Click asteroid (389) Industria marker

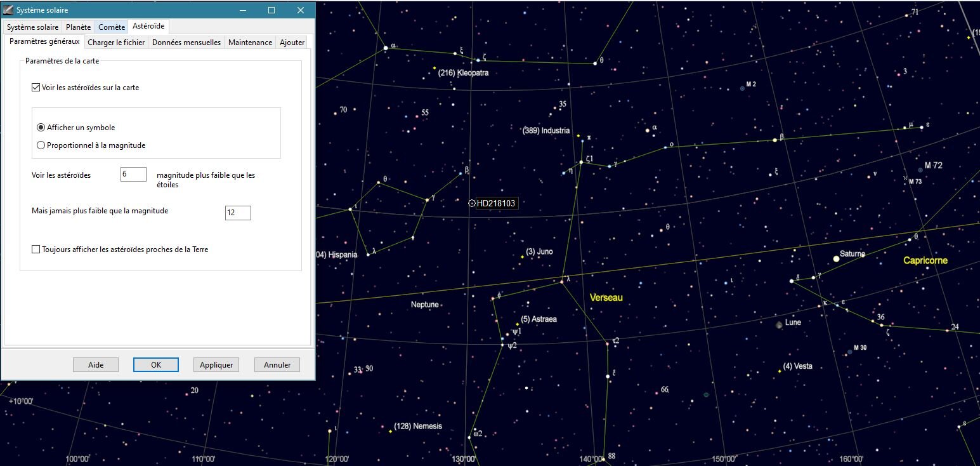pos(578,135)
